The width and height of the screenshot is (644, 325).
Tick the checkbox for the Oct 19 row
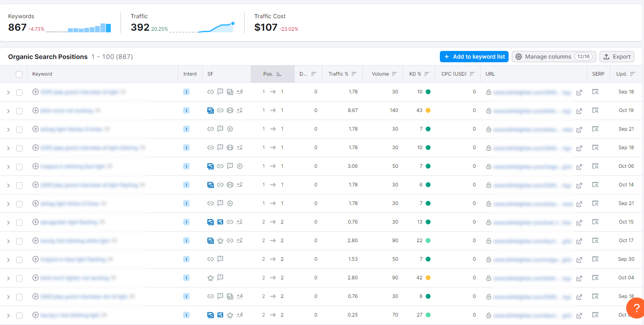click(x=19, y=111)
